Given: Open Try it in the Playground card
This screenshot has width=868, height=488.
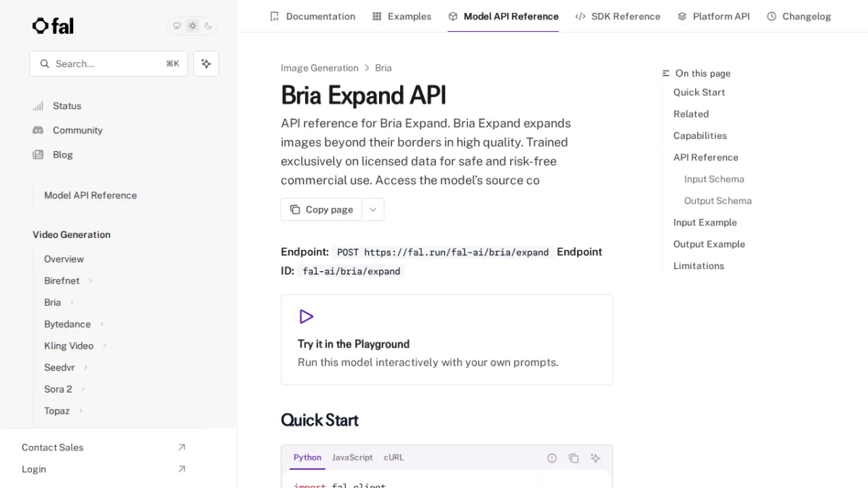Looking at the screenshot, I should [x=446, y=339].
